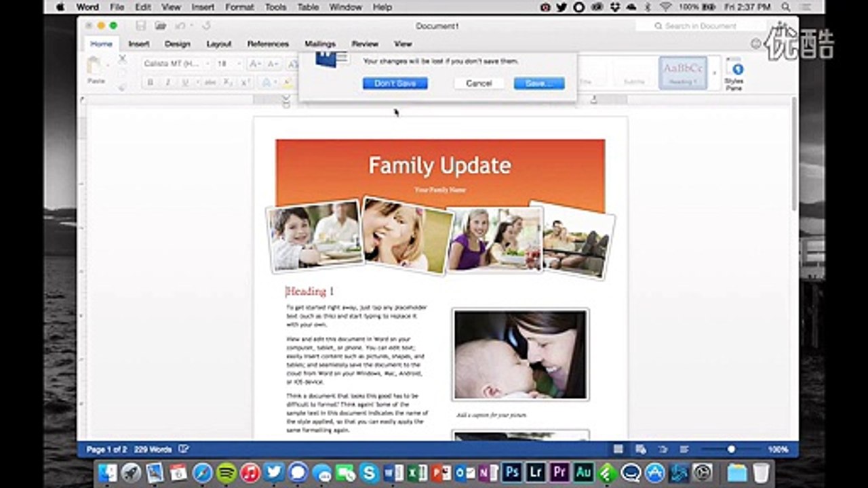Open Finder in the Dock
This screenshot has width=868, height=488.
click(107, 472)
